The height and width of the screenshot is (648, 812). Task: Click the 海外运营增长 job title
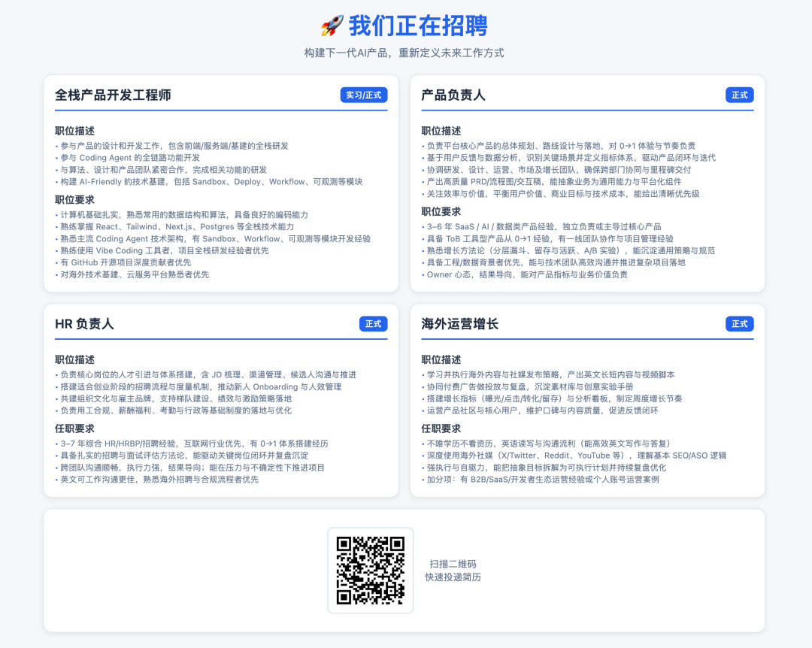[x=460, y=324]
